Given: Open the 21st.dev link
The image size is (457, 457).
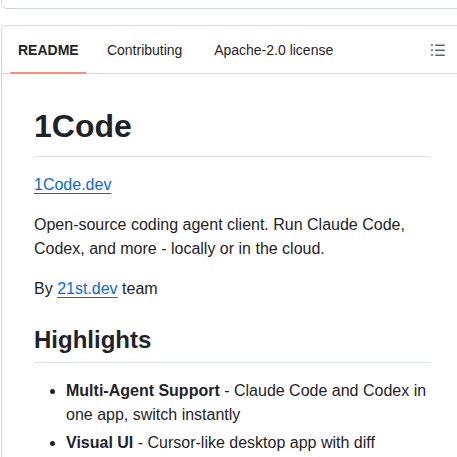Looking at the screenshot, I should [x=87, y=289].
